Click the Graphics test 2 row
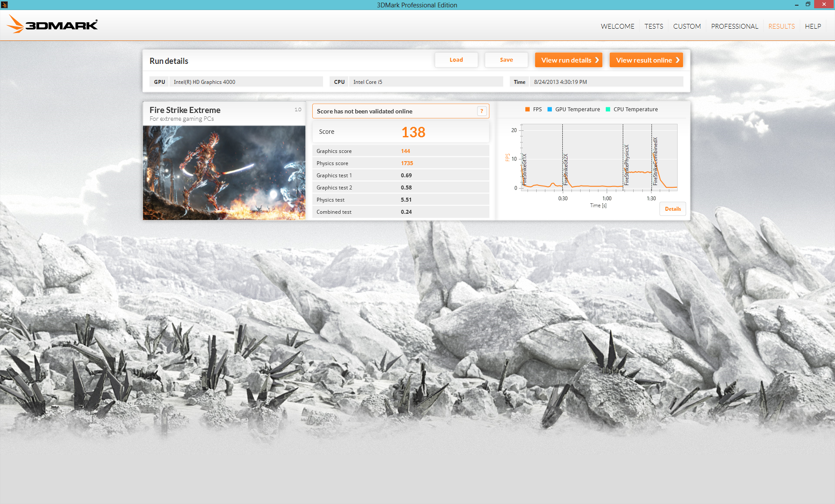Viewport: 835px width, 504px height. [x=401, y=188]
